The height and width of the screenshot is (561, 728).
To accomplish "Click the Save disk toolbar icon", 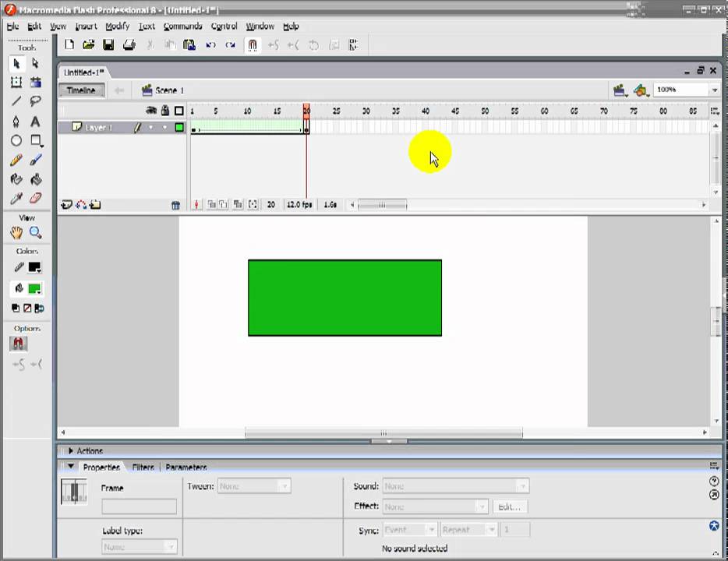I will click(x=108, y=44).
